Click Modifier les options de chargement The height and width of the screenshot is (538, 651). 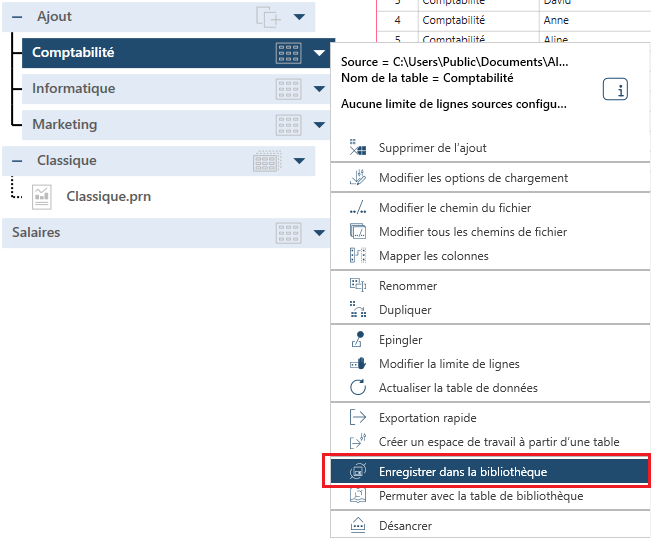point(473,178)
